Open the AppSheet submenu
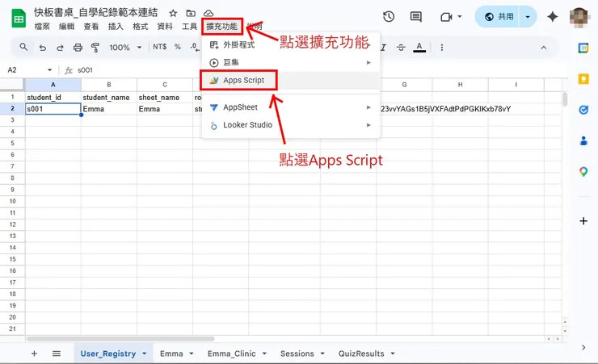The width and height of the screenshot is (598, 364). (x=291, y=107)
